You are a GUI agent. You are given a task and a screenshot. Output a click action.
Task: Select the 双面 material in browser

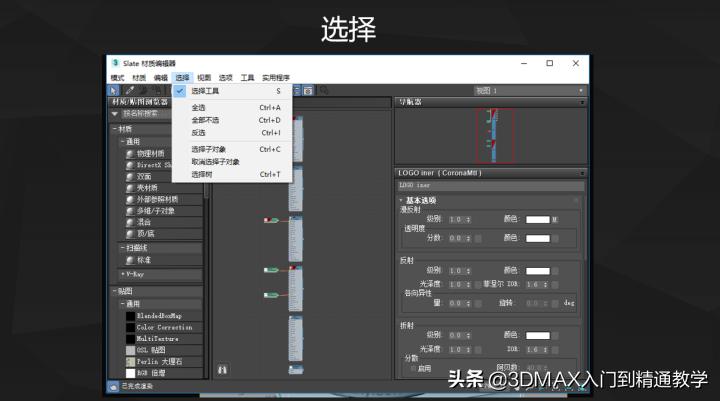pyautogui.click(x=144, y=176)
